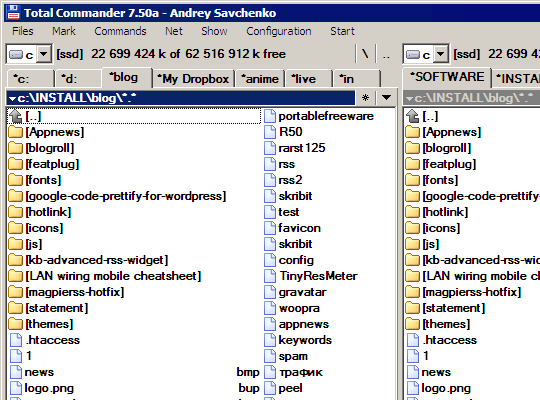Select TinyResMeter file icon
This screenshot has height=400, width=540.
(270, 276)
